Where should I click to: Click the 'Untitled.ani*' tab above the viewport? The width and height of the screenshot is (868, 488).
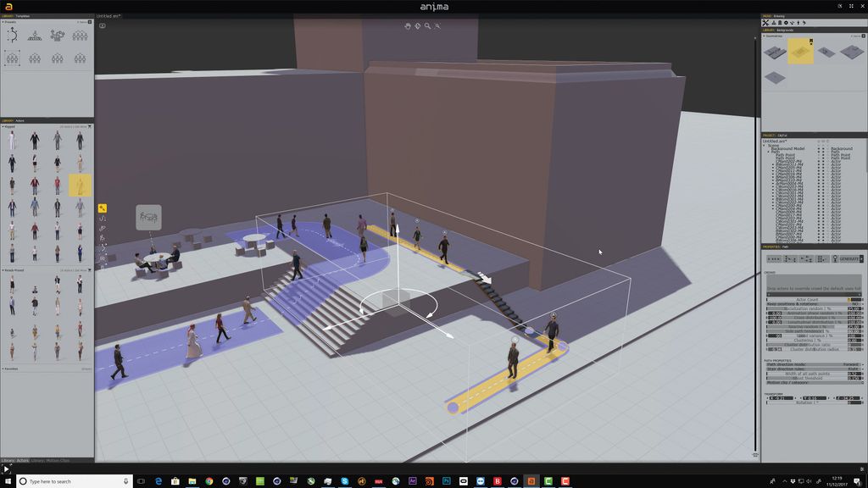(108, 14)
